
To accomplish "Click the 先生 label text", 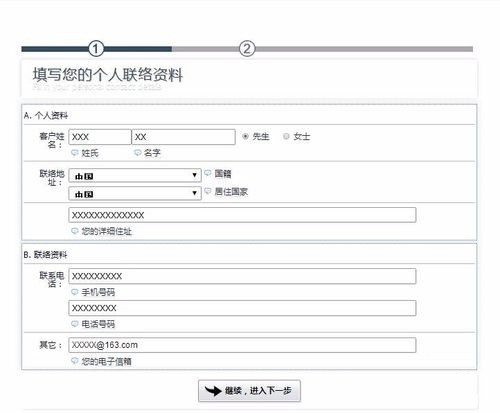I will (x=261, y=136).
